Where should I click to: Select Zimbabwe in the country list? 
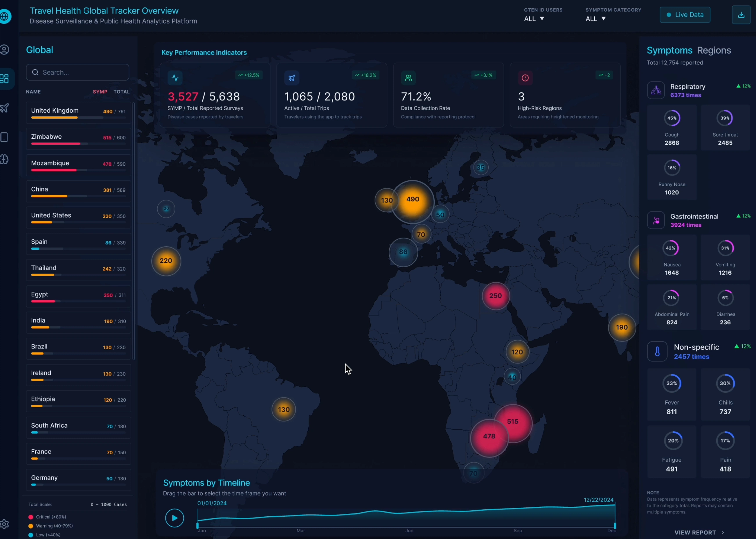tap(78, 139)
